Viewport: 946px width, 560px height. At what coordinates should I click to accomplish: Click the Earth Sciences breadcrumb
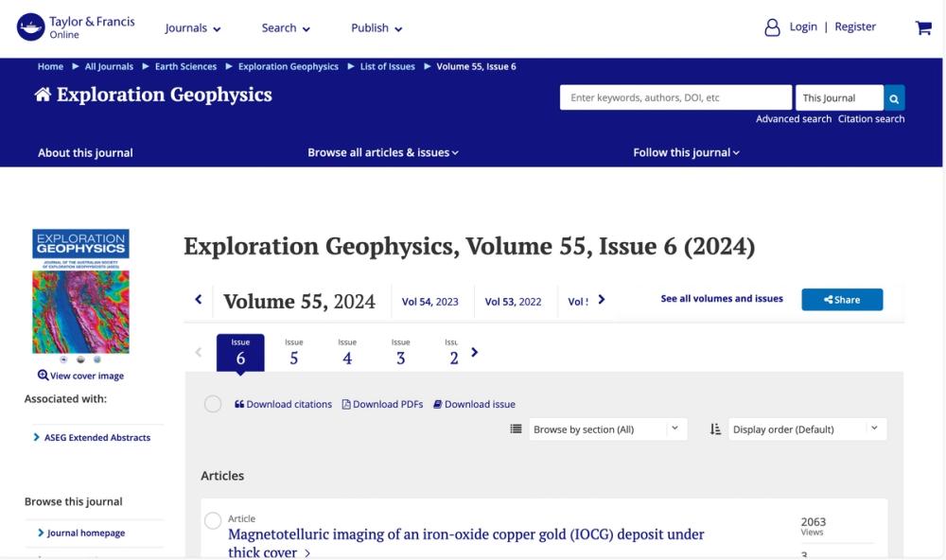[185, 66]
